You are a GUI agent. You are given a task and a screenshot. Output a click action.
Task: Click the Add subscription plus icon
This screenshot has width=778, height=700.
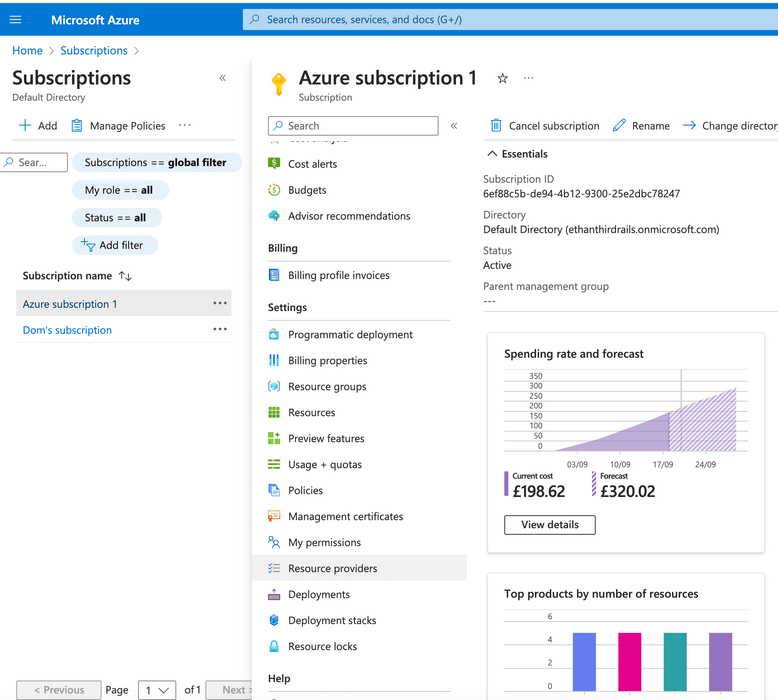point(25,125)
